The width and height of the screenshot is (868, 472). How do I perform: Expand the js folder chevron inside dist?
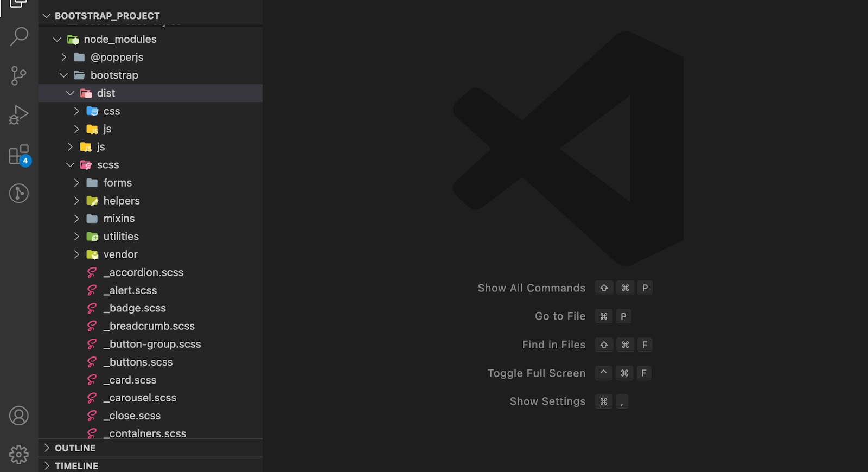click(76, 129)
